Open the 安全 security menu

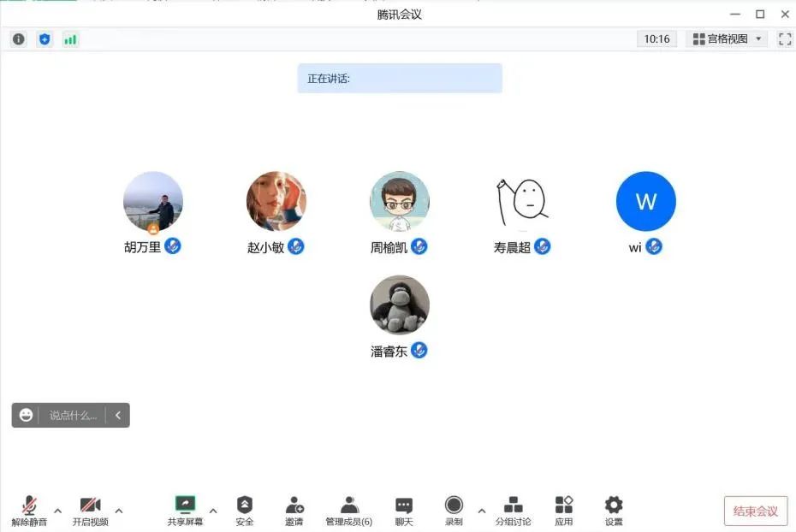[245, 511]
